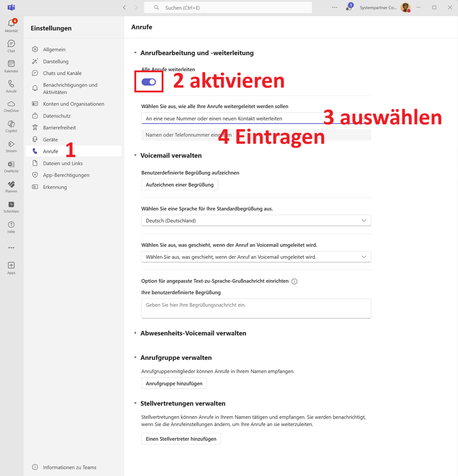Image resolution: width=458 pixels, height=476 pixels.
Task: Open OneDrive in the app bar
Action: point(11,106)
